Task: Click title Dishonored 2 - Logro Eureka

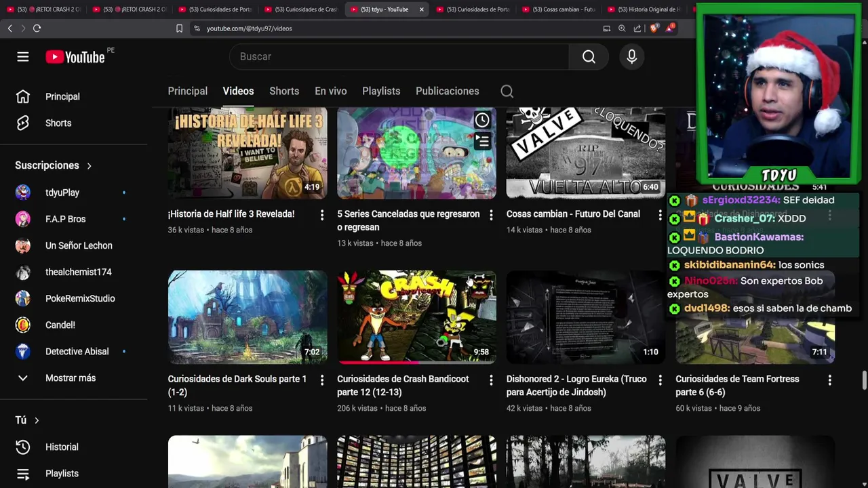Action: pyautogui.click(x=576, y=386)
